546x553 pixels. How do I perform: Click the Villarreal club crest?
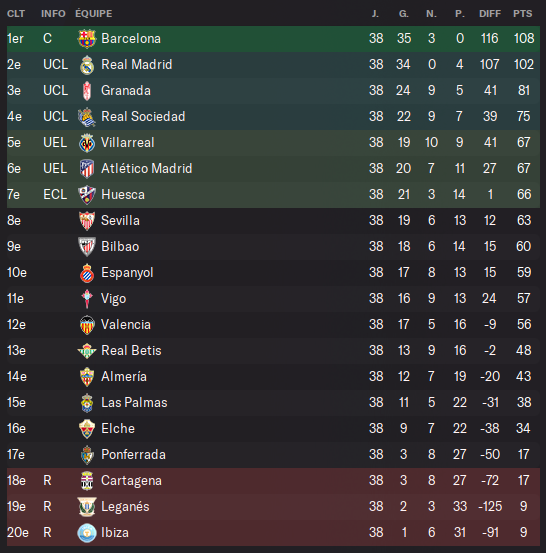click(87, 143)
